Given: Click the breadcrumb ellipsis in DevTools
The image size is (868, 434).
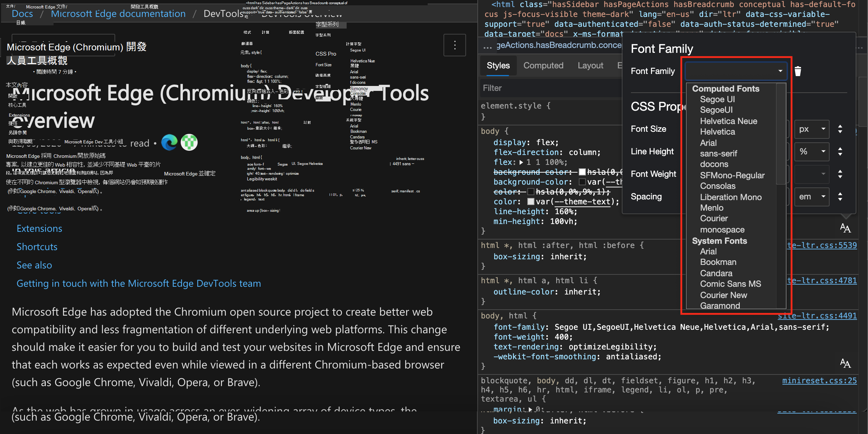Looking at the screenshot, I should coord(488,46).
